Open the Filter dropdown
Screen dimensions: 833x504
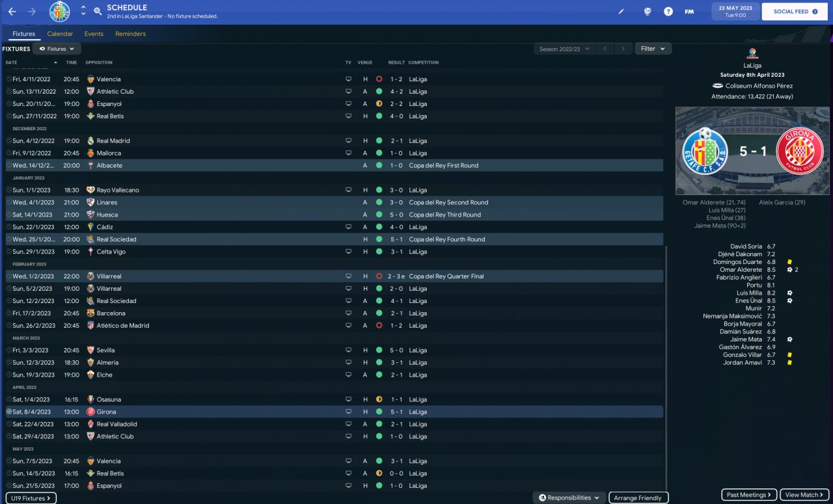click(653, 49)
